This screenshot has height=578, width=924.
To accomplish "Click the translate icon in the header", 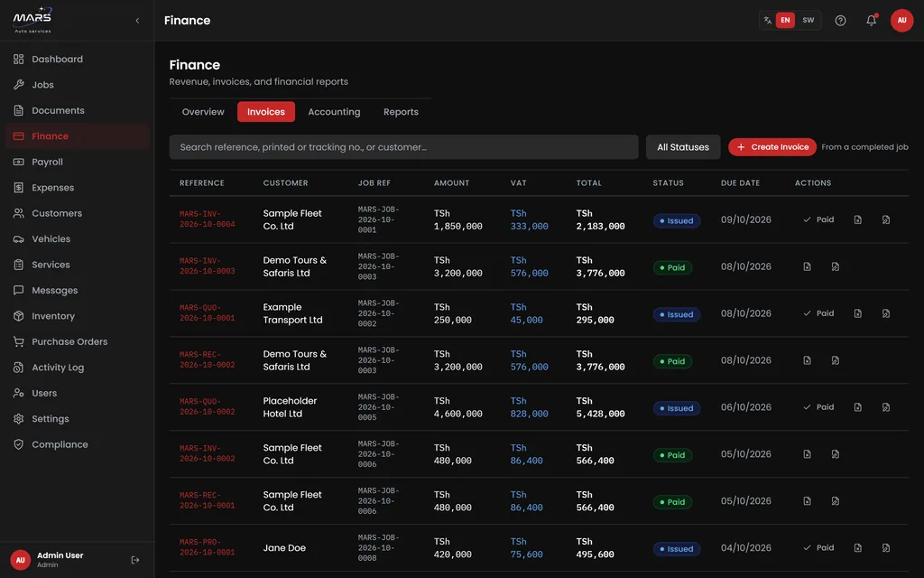I will point(767,20).
